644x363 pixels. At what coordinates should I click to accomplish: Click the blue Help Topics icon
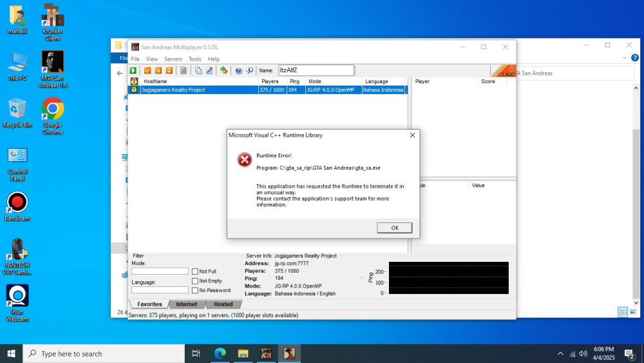coord(239,70)
